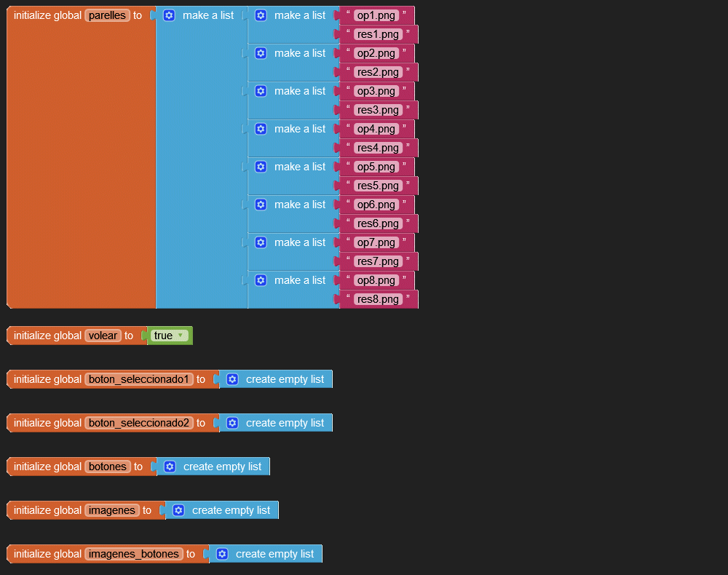The width and height of the screenshot is (728, 575).
Task: Click gear icon on boton_seleccionado2 empty list
Action: coord(232,423)
